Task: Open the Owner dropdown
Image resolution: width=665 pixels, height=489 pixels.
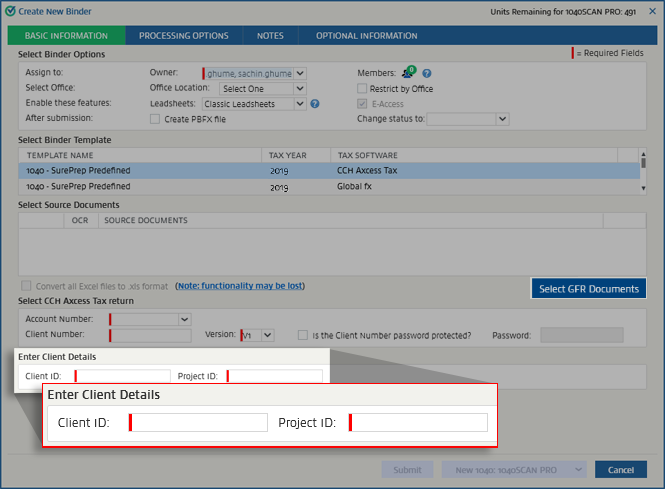Action: click(x=300, y=73)
